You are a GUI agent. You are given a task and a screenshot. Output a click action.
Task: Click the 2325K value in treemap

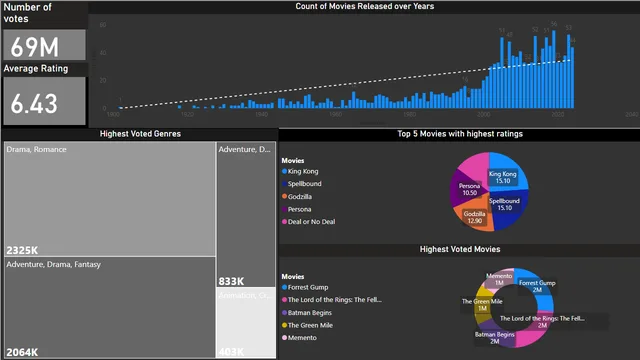(22, 250)
